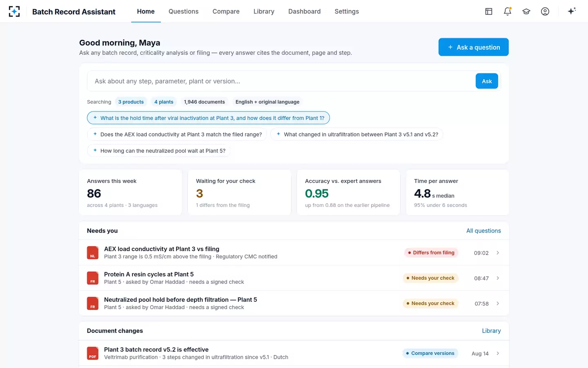Image resolution: width=588 pixels, height=368 pixels.
Task: Expand the Plant 3 batch record v5.2 chevron
Action: point(498,353)
